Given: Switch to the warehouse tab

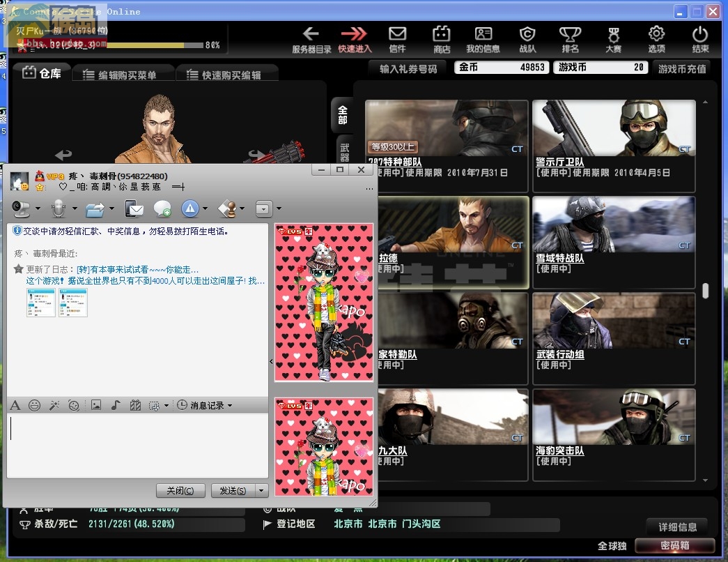Looking at the screenshot, I should tap(42, 73).
